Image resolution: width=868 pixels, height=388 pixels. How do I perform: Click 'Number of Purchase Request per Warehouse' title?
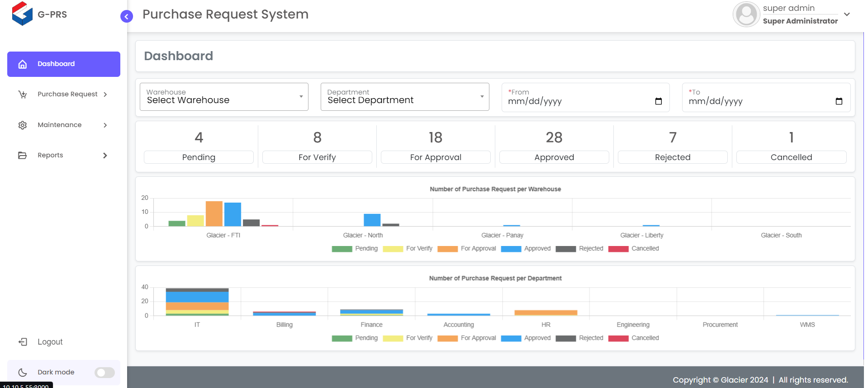[495, 189]
